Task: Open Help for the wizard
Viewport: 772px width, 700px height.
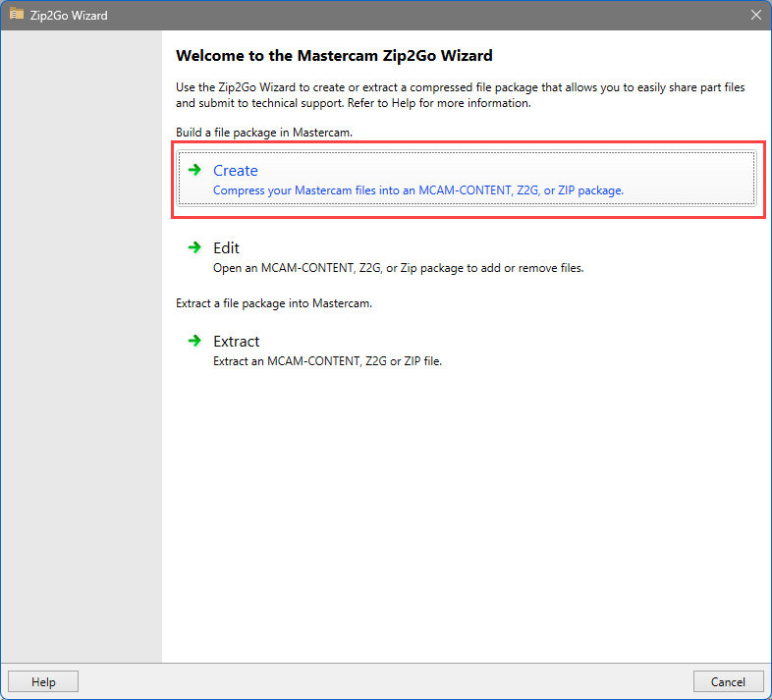Action: coord(43,681)
